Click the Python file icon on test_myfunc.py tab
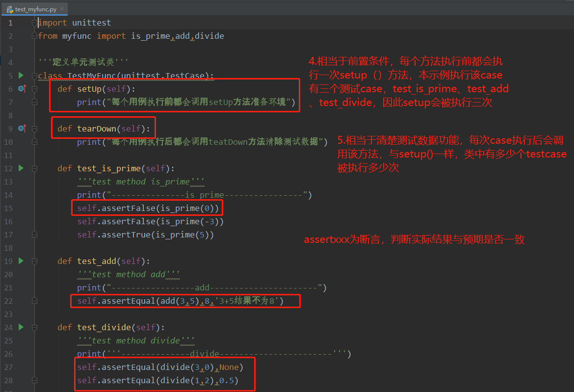 [x=10, y=9]
